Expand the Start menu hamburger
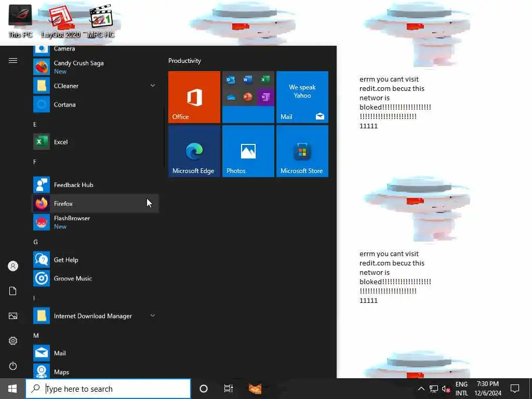This screenshot has height=399, width=532. (13, 61)
